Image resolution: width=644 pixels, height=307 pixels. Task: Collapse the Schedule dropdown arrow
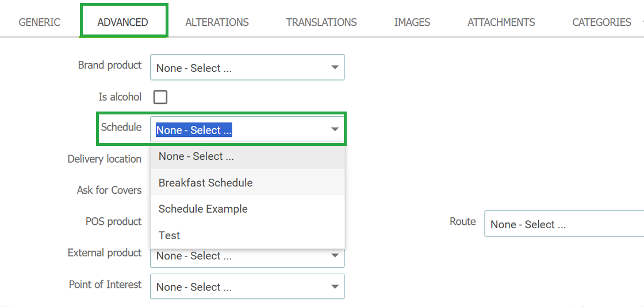[x=335, y=129]
